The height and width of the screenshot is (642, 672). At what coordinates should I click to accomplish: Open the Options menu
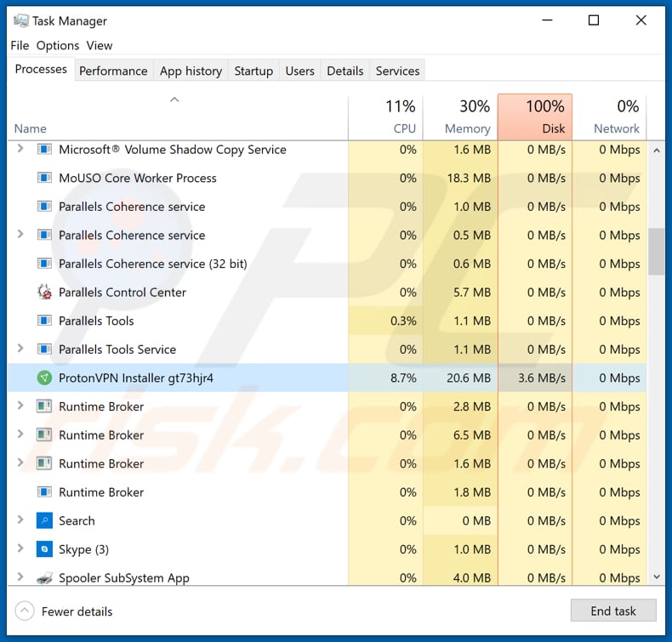click(58, 45)
